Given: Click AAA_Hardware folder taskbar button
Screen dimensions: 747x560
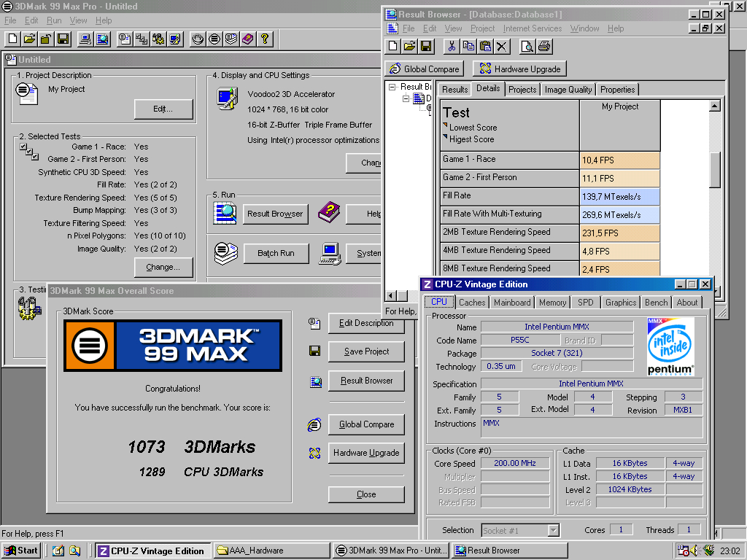Looking at the screenshot, I should click(271, 551).
